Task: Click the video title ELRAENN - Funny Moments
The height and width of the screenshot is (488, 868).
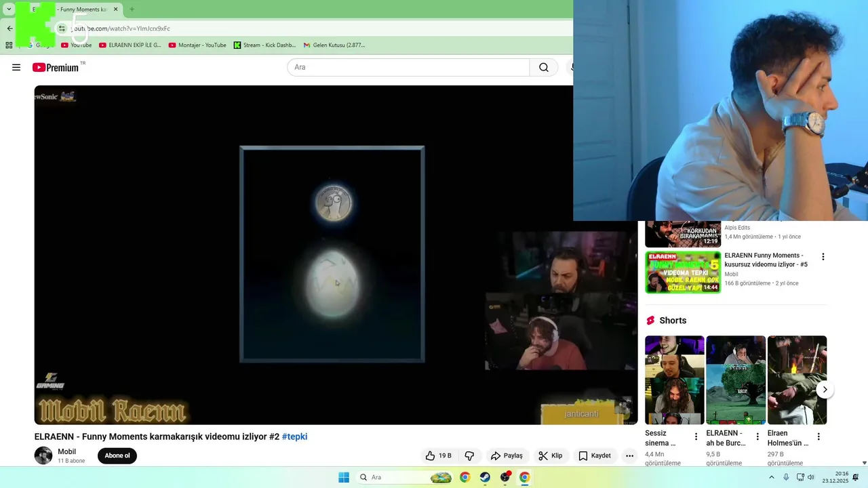Action: click(157, 436)
